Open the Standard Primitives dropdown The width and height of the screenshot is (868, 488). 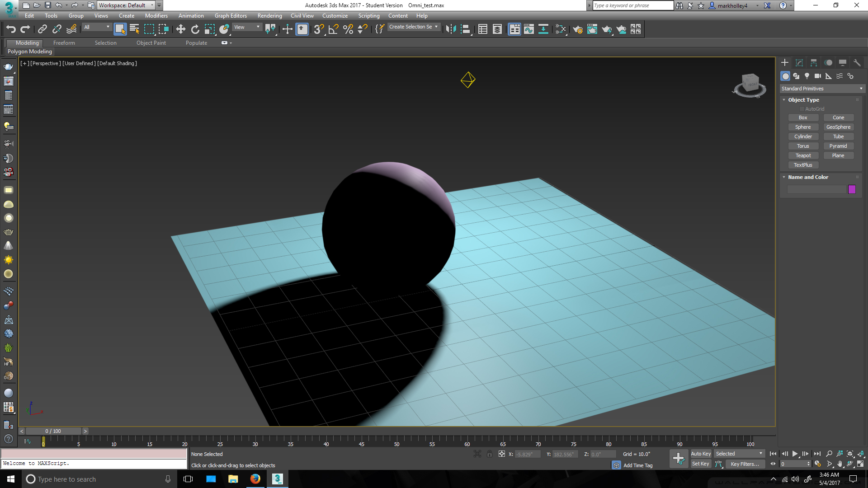821,88
